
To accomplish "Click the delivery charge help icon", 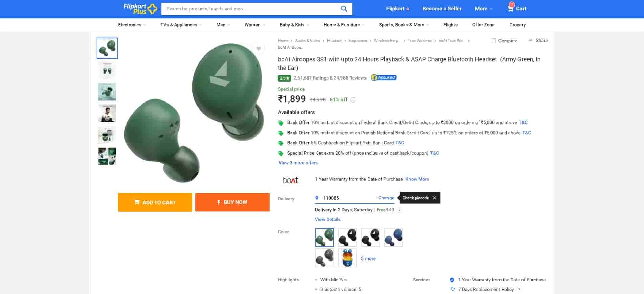I will (399, 210).
